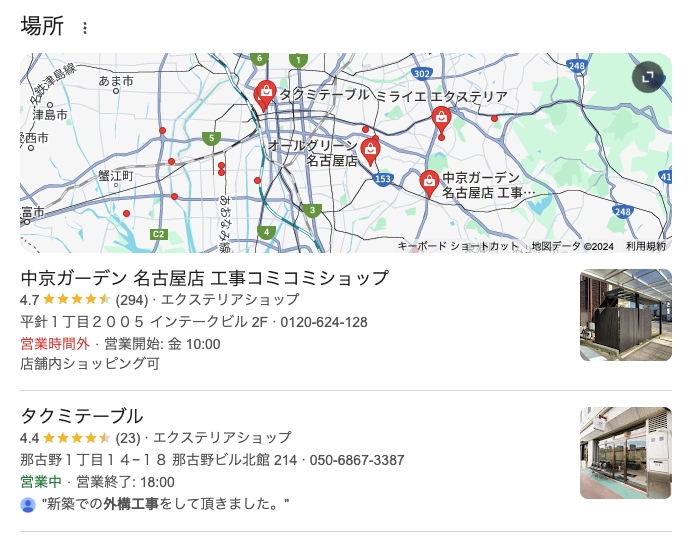View the タクミテーブル storefront photo thumbnail

626,453
